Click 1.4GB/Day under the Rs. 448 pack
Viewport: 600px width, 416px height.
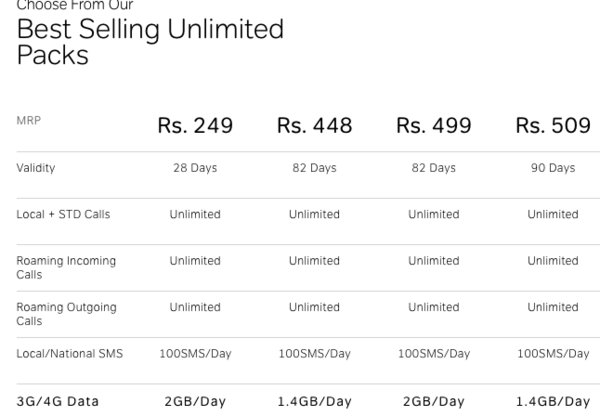click(x=314, y=402)
